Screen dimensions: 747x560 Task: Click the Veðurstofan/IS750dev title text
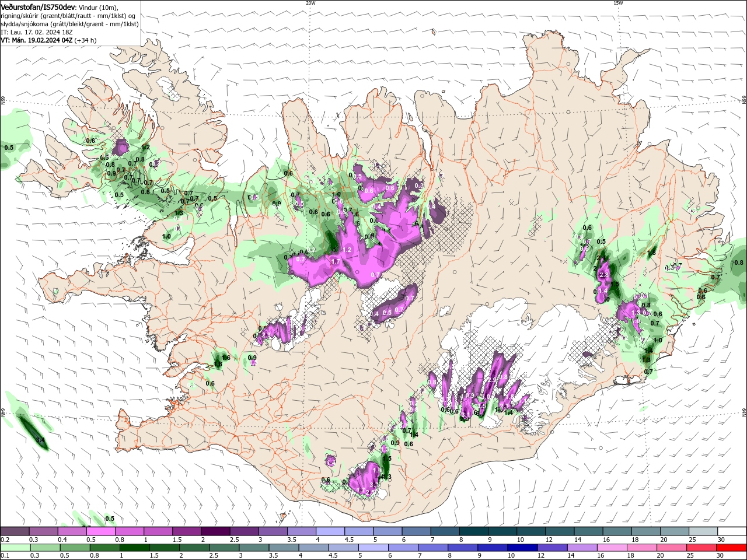[38, 7]
